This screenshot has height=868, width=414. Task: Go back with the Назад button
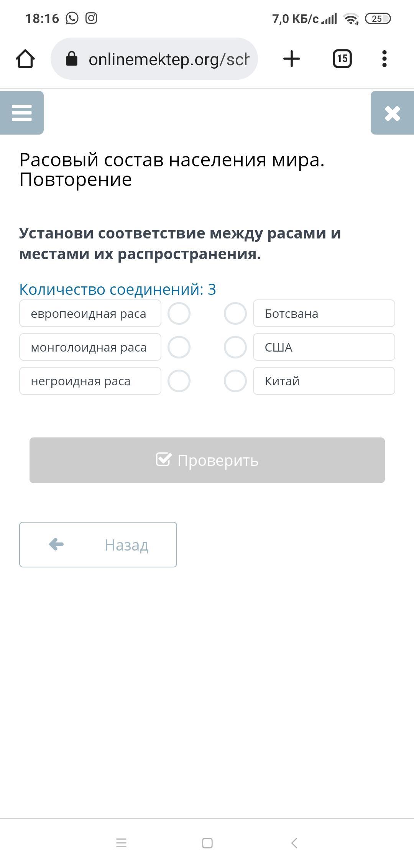[x=98, y=544]
